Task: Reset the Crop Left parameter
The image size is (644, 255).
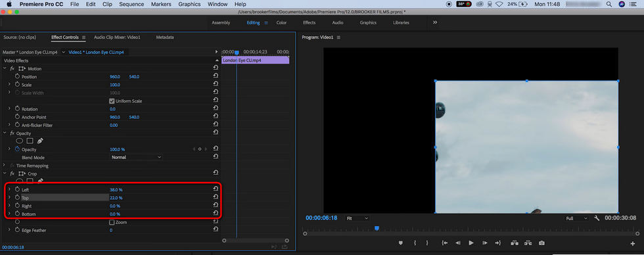Action: click(216, 189)
